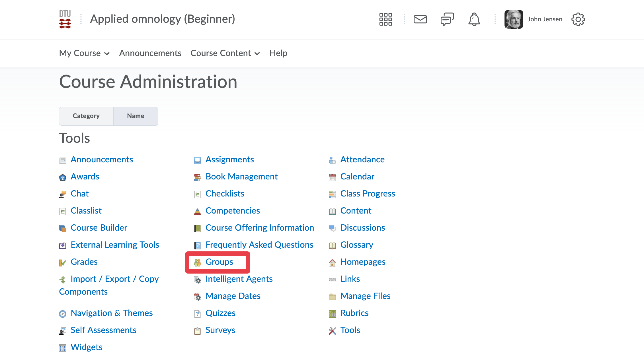Expand the My Course dropdown menu
This screenshot has height=362, width=644.
84,53
